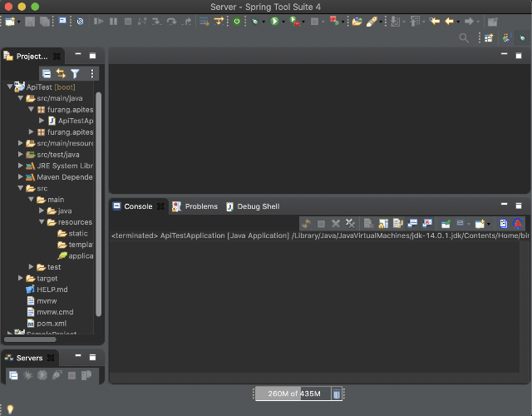Click Servers view publish icon

click(86, 375)
